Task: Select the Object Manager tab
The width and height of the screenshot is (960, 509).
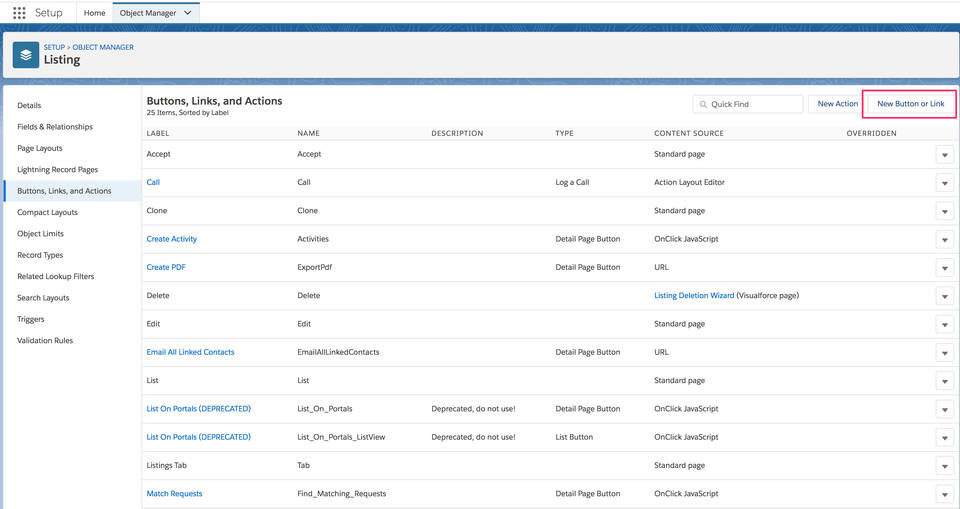Action: [148, 13]
